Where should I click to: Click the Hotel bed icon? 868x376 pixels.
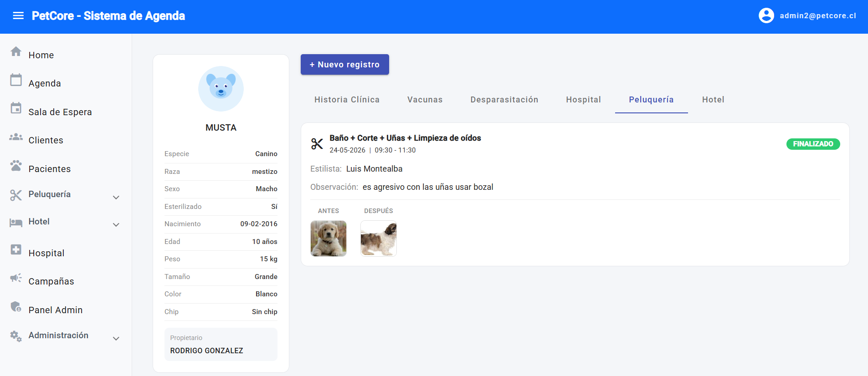[16, 222]
